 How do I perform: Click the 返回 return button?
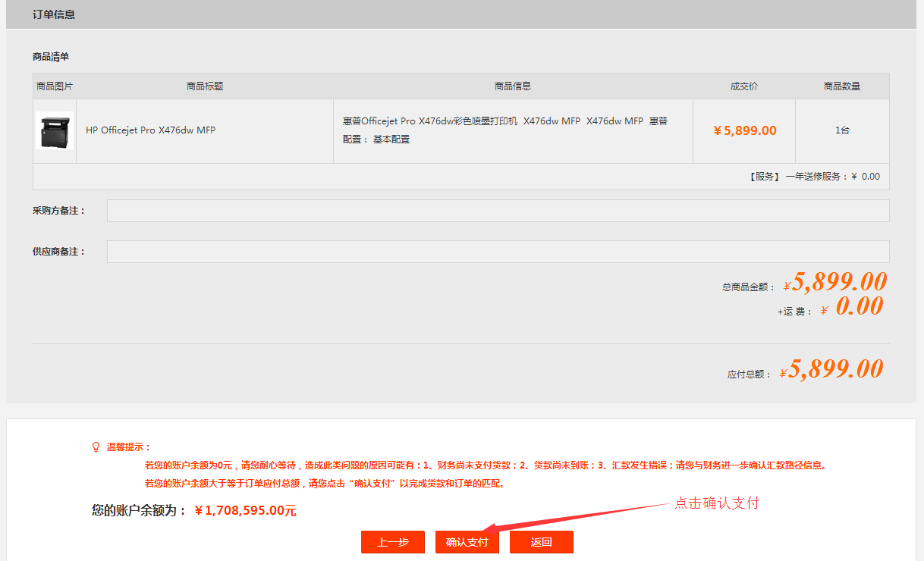click(x=542, y=542)
